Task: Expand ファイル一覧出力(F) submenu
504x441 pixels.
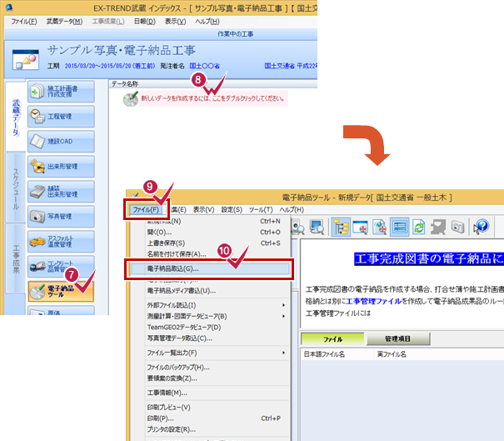Action: [211, 353]
